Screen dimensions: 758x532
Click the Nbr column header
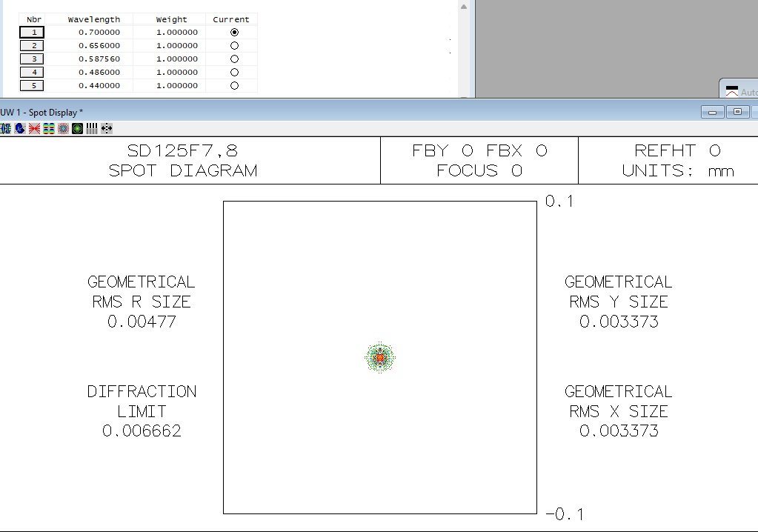[x=34, y=19]
